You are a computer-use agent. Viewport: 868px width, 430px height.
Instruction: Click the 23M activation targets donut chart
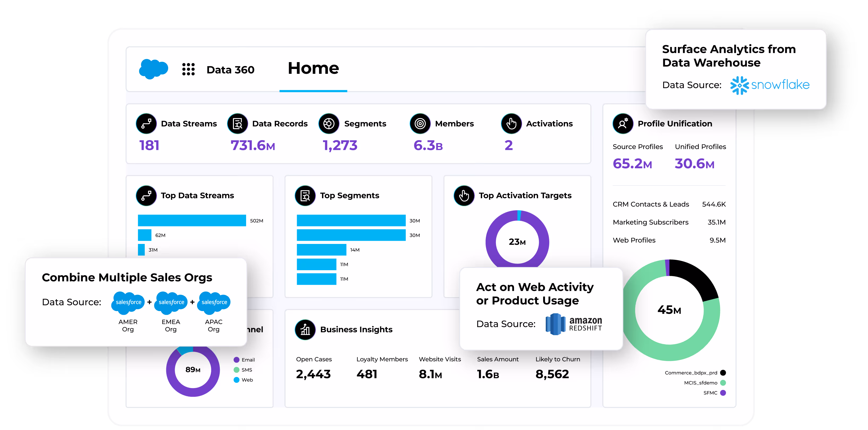coord(517,239)
